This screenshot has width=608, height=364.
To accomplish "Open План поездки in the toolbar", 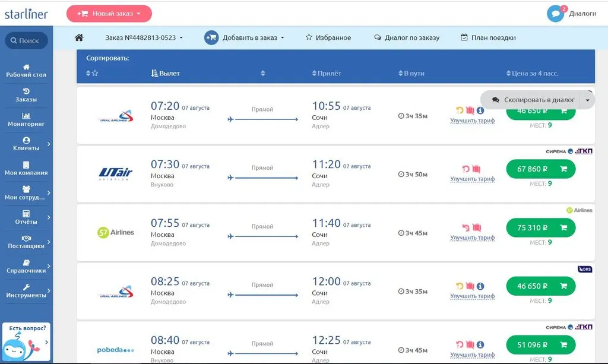I will click(488, 37).
